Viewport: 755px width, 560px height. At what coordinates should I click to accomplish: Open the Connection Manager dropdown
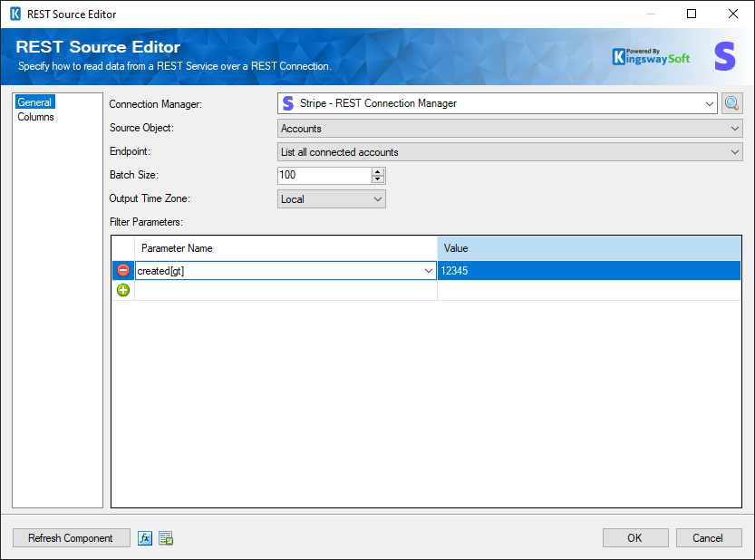710,103
